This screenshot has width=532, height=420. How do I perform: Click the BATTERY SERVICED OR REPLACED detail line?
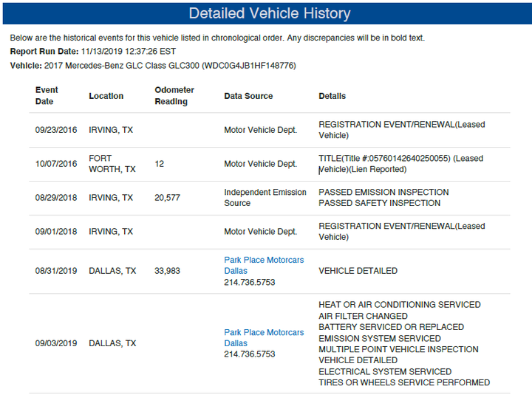pos(391,327)
